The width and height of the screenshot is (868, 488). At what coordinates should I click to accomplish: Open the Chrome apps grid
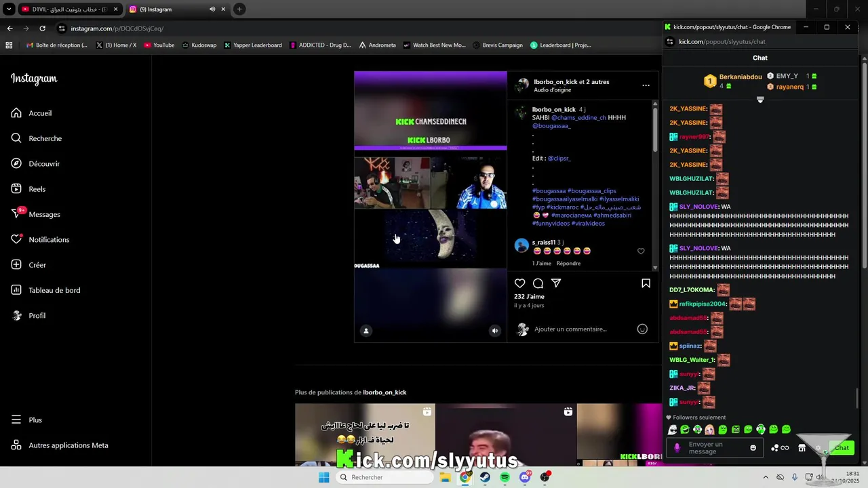(x=9, y=45)
